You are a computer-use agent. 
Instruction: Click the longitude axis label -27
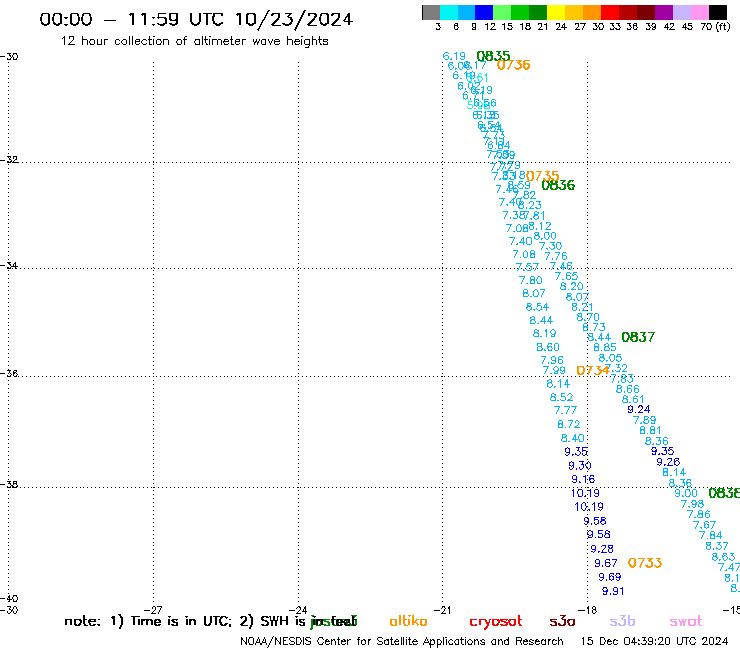tap(154, 610)
